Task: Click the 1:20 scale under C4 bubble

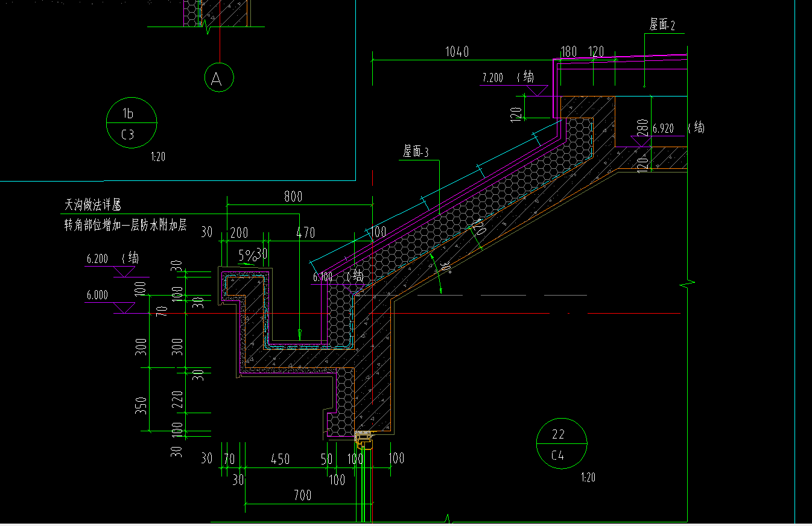Action: 588,478
